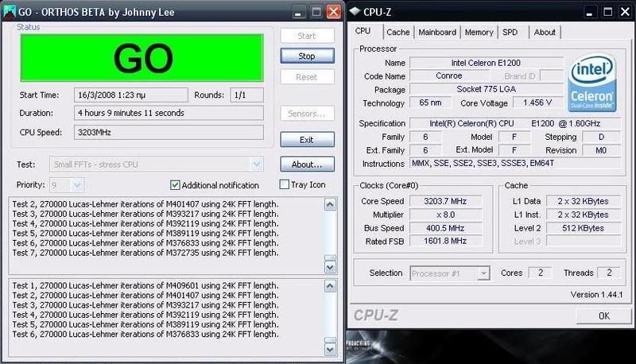Open the Priority dropdown
This screenshot has width=636, height=364.
[77, 185]
